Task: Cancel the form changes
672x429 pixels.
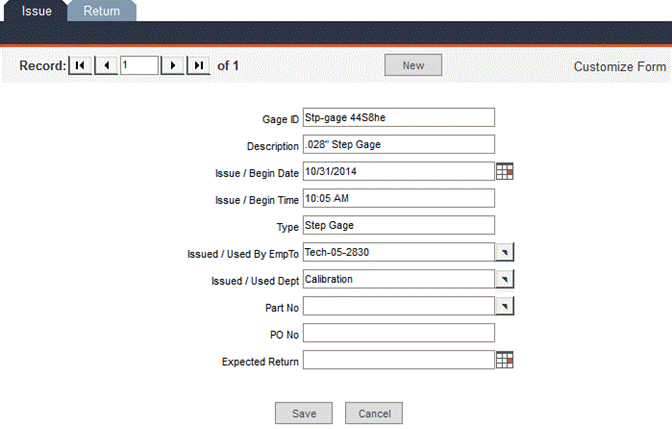Action: pos(374,413)
